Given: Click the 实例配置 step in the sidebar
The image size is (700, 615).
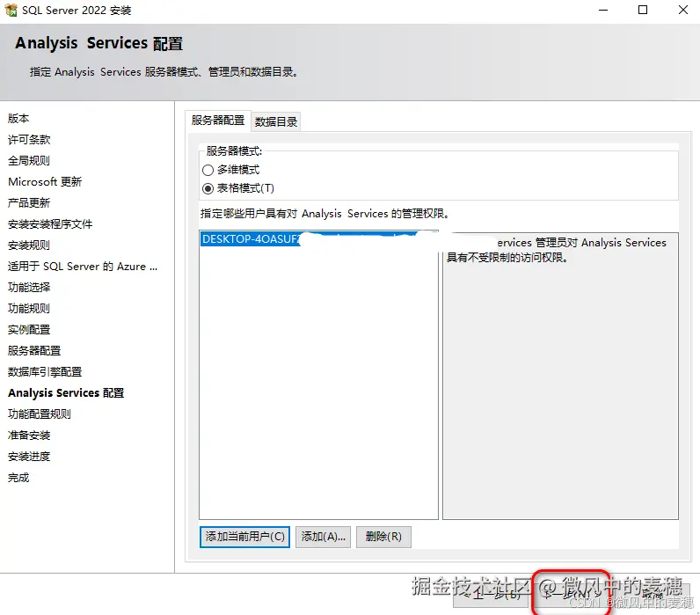Looking at the screenshot, I should point(30,330).
